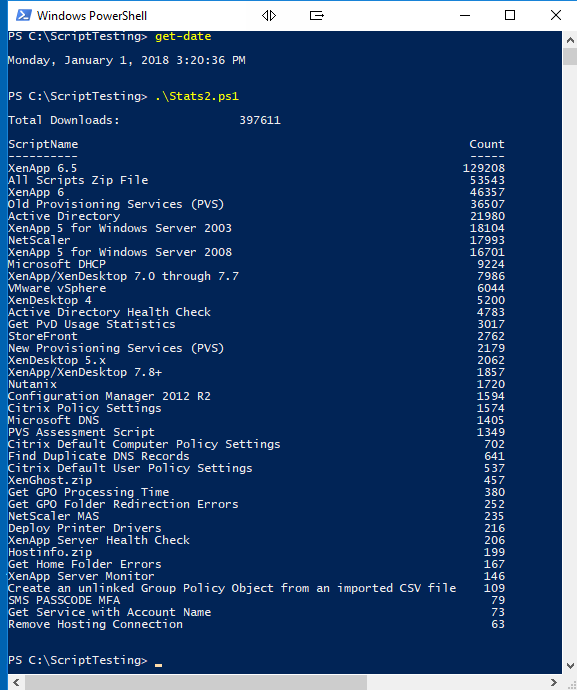Click Get PvD Usage Statistics row
The height and width of the screenshot is (690, 577).
(x=256, y=324)
